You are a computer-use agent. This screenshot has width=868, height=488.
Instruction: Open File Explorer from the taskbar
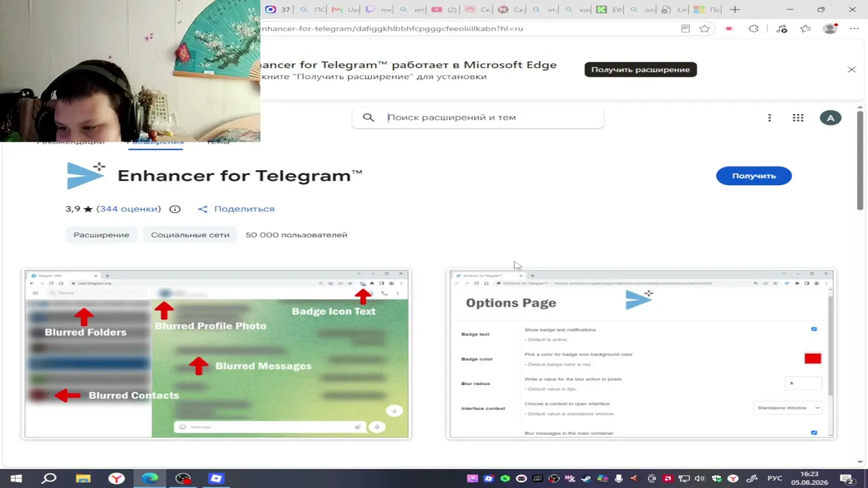click(x=83, y=479)
